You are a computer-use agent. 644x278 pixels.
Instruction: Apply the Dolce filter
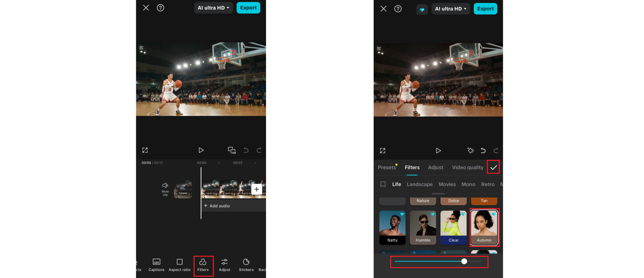click(453, 201)
